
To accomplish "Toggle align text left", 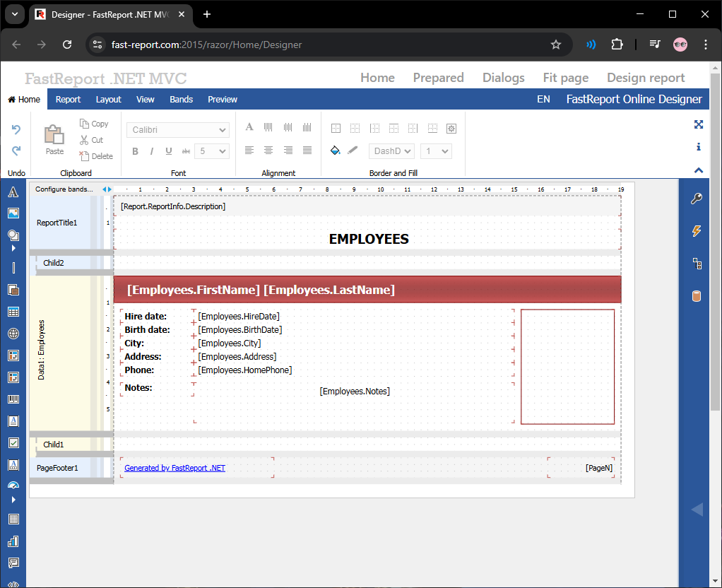I will tap(249, 151).
